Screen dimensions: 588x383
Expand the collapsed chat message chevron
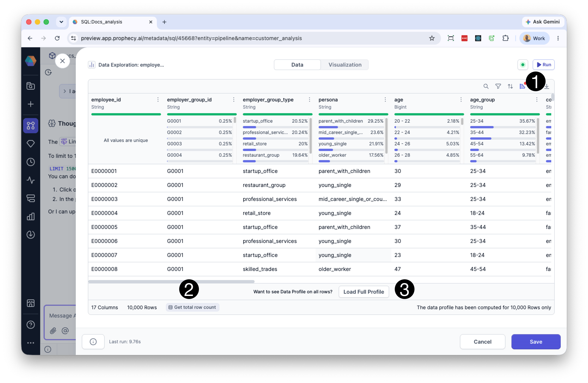pos(65,91)
